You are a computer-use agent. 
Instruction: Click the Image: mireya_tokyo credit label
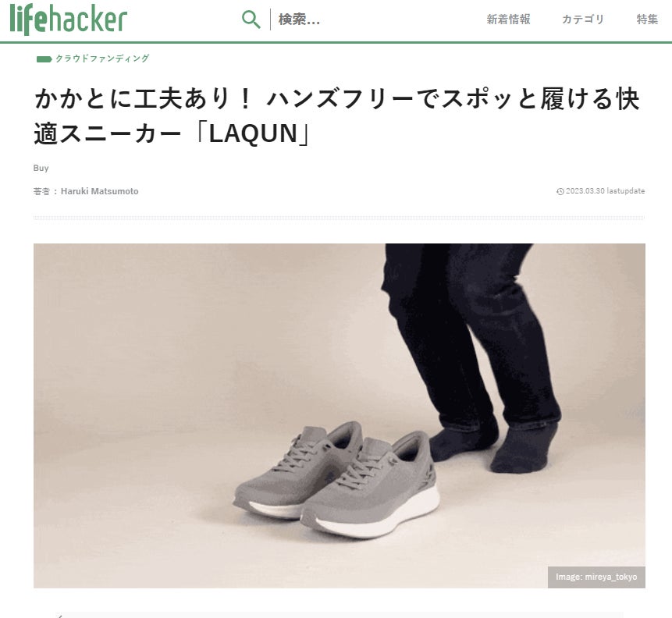click(x=596, y=577)
